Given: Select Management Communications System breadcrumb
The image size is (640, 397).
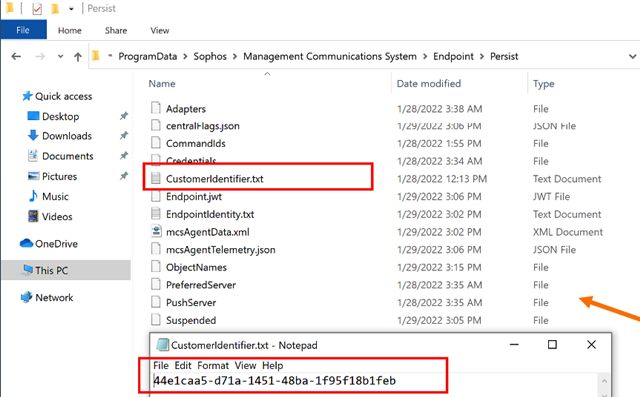Looking at the screenshot, I should coord(330,56).
